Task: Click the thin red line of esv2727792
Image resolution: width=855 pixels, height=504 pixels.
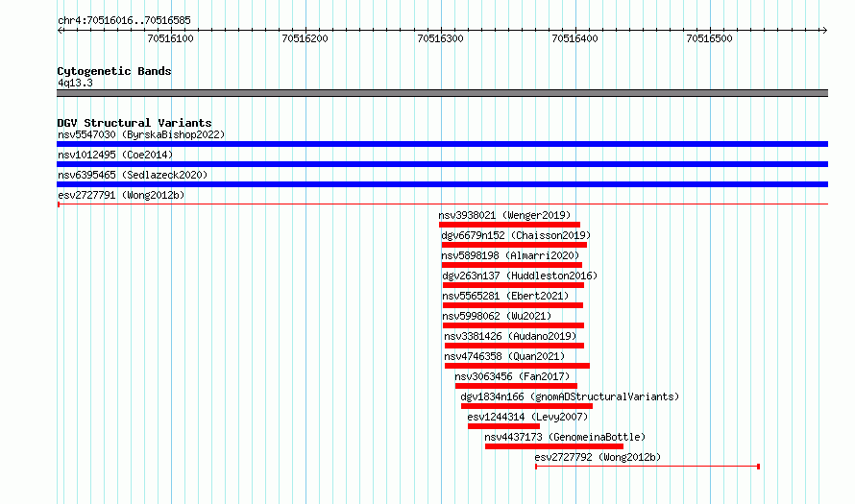Action: [647, 467]
